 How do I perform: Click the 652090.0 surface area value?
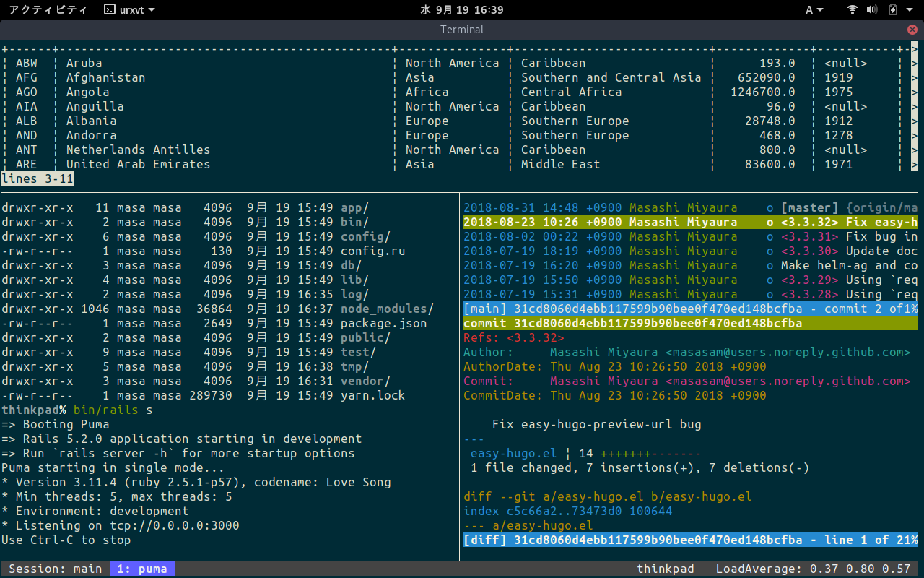[767, 77]
